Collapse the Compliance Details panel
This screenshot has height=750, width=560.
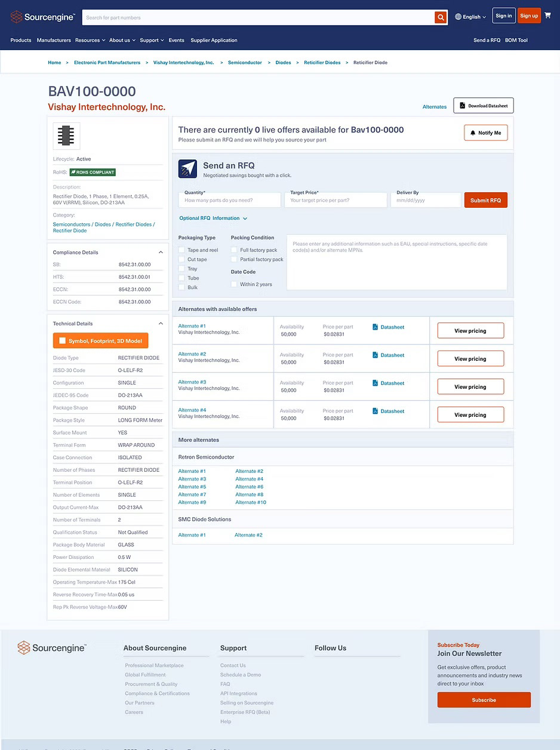pyautogui.click(x=161, y=252)
